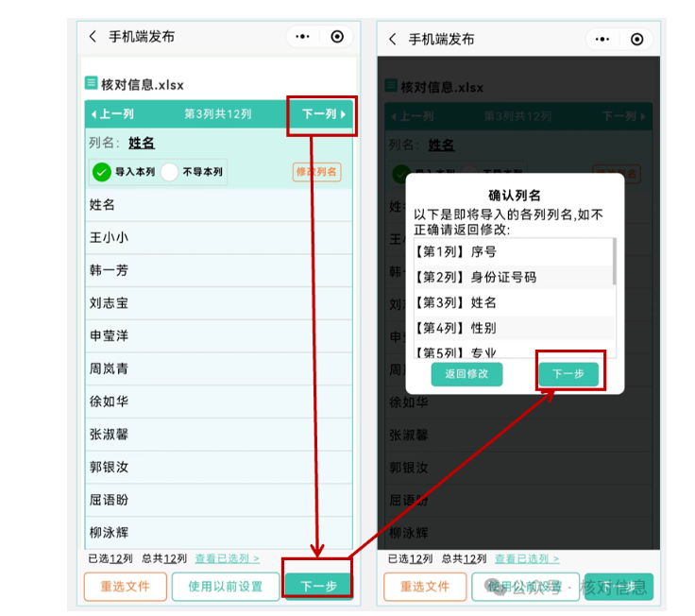
Task: Select the row 周岚青 in left phone's list
Action: pos(219,369)
